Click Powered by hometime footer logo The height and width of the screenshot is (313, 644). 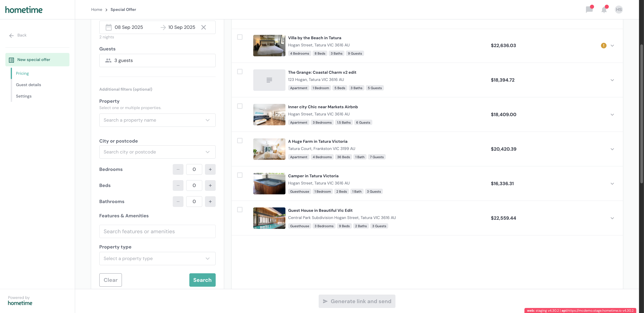coord(20,303)
